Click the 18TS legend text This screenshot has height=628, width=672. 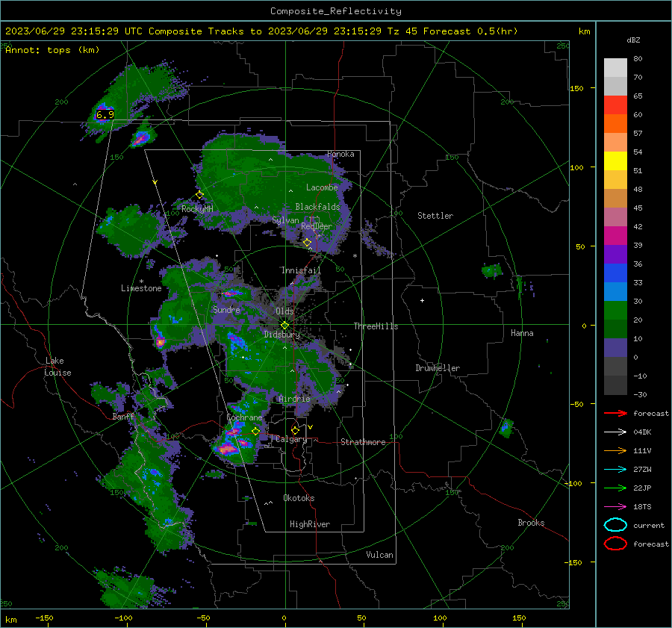(642, 507)
